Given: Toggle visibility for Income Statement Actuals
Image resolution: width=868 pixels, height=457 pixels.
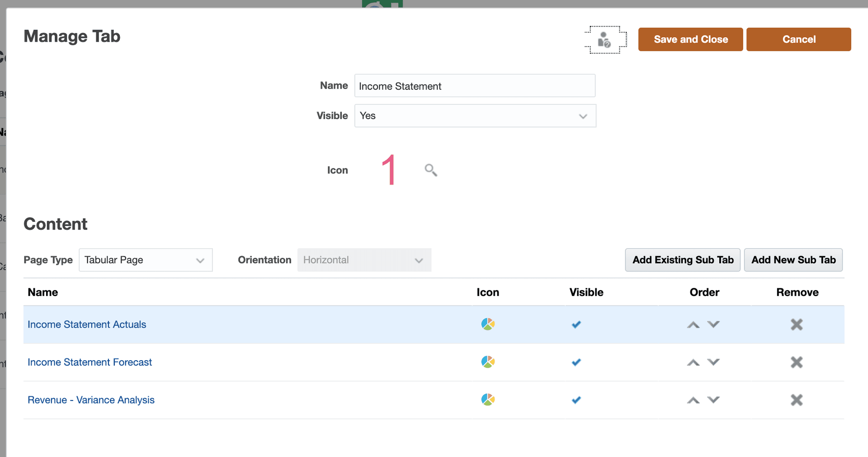Looking at the screenshot, I should (576, 324).
